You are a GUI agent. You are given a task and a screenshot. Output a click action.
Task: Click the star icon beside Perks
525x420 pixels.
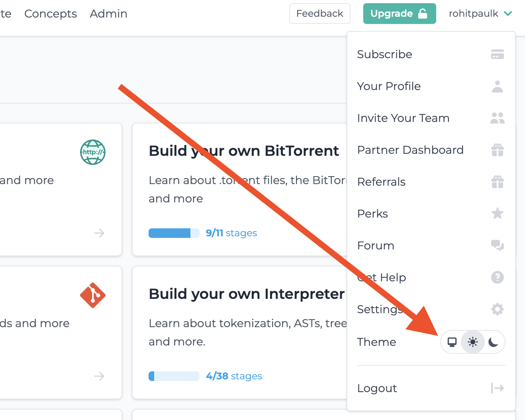pyautogui.click(x=497, y=214)
